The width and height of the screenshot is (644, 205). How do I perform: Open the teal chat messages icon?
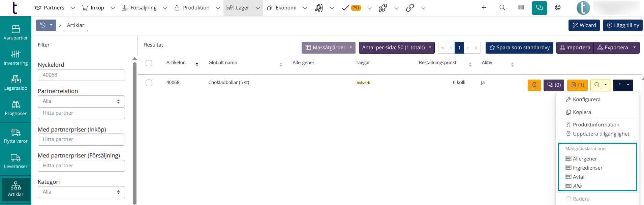(539, 8)
